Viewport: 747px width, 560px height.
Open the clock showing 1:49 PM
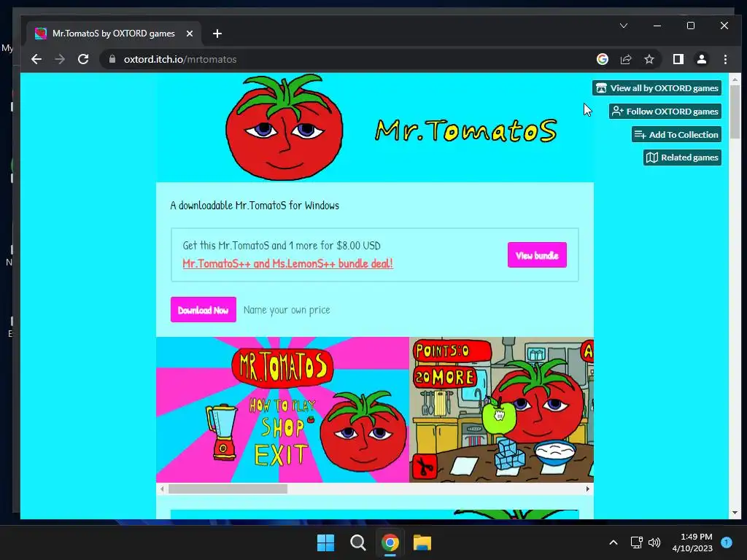[692, 542]
